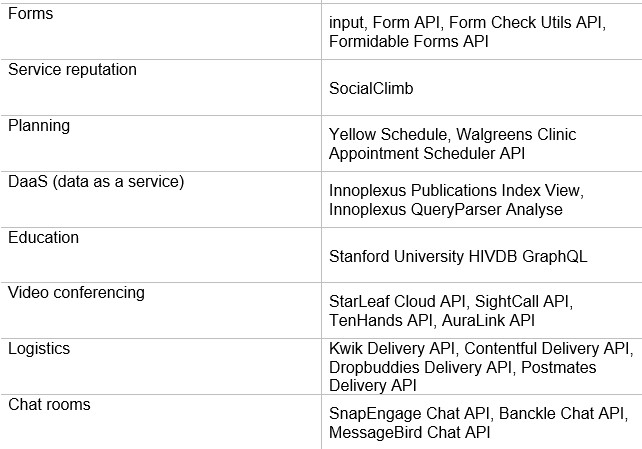Click the SnapEngage Chat API text
Screen dimensions: 642x449
coord(410,413)
